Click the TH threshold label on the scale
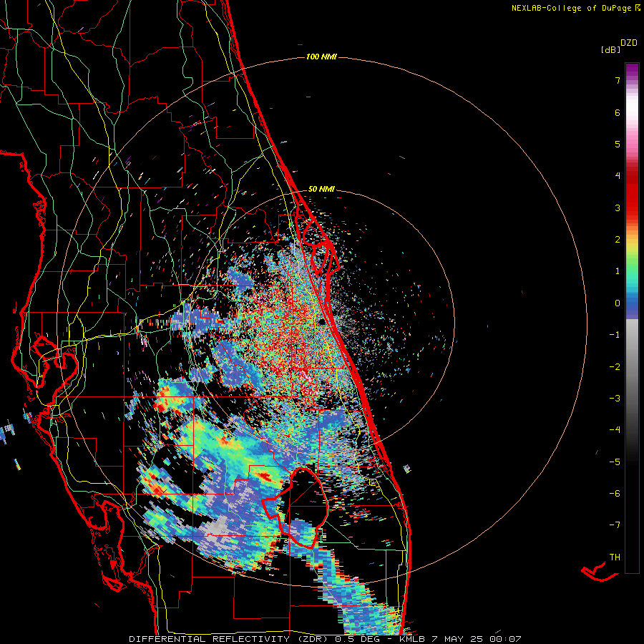 [x=615, y=557]
